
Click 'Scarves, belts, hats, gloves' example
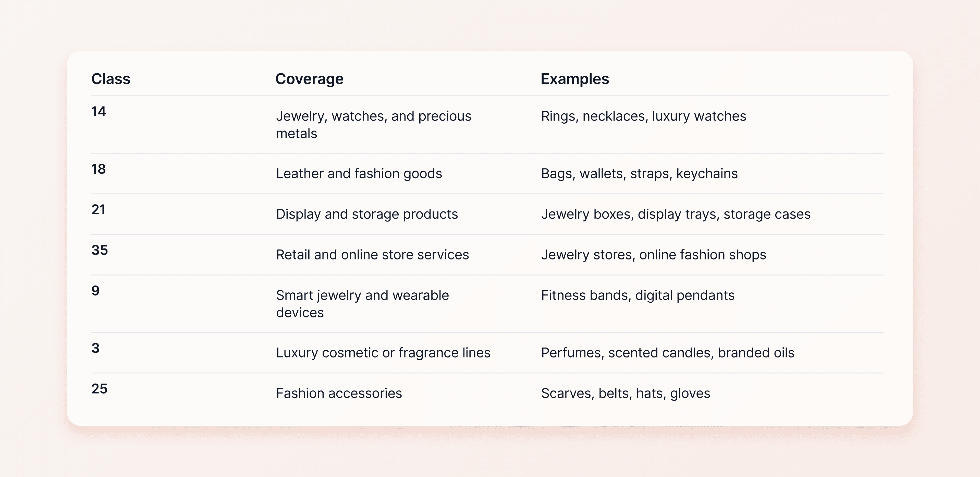(626, 393)
